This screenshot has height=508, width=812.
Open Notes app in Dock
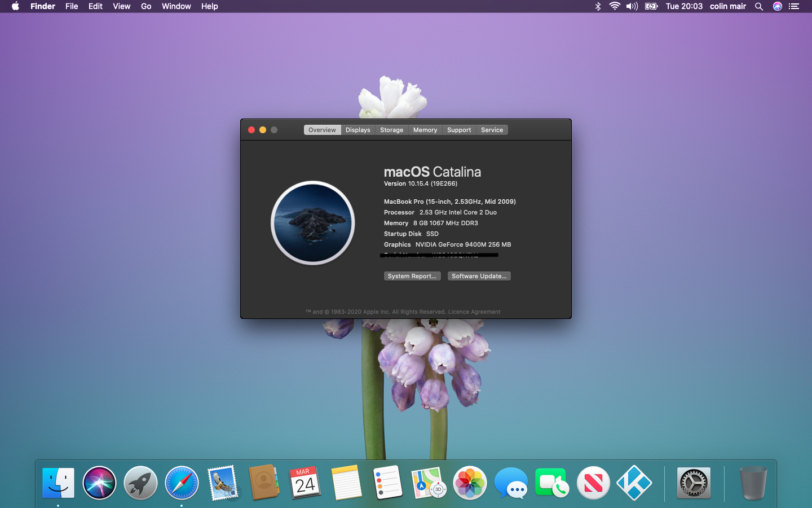tap(346, 483)
